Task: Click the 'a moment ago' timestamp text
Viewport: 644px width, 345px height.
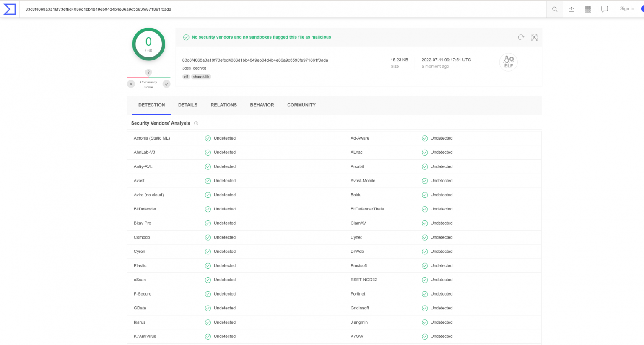Action: point(435,67)
